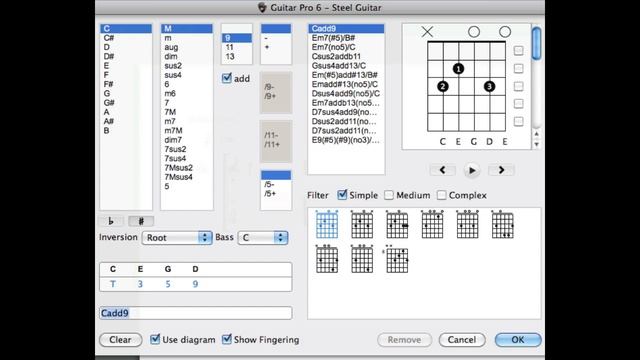Click finger 2 dot on the fretboard
This screenshot has height=360, width=640.
(443, 87)
